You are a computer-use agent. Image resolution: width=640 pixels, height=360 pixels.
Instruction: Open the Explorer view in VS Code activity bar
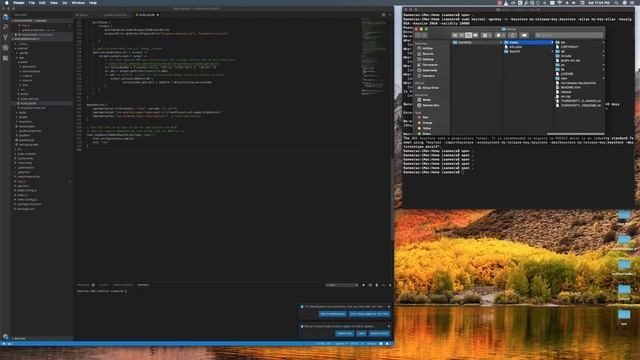[5, 17]
